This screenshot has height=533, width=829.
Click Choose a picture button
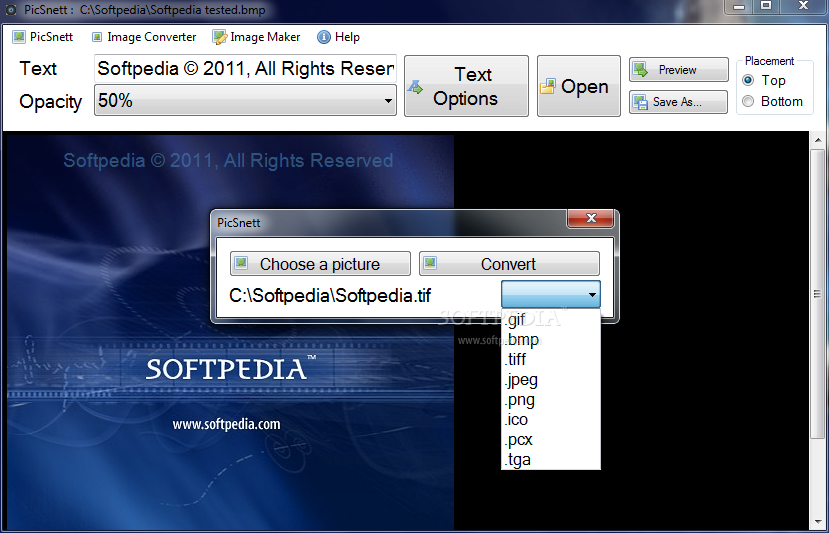coord(320,264)
